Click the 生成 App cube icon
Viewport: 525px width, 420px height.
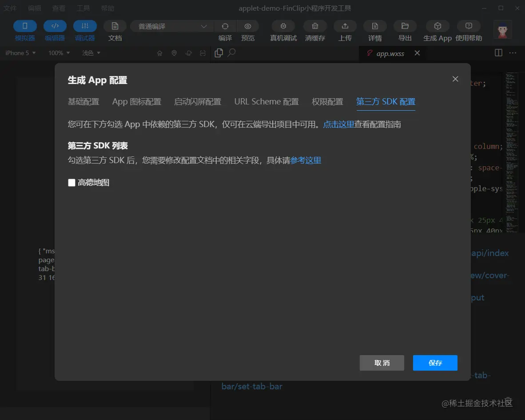(x=437, y=26)
